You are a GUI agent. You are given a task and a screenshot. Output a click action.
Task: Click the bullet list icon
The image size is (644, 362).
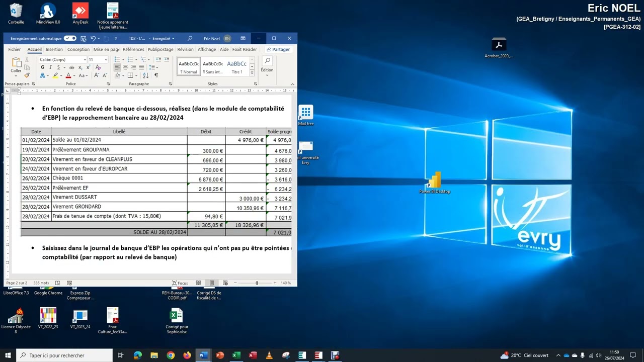[117, 59]
